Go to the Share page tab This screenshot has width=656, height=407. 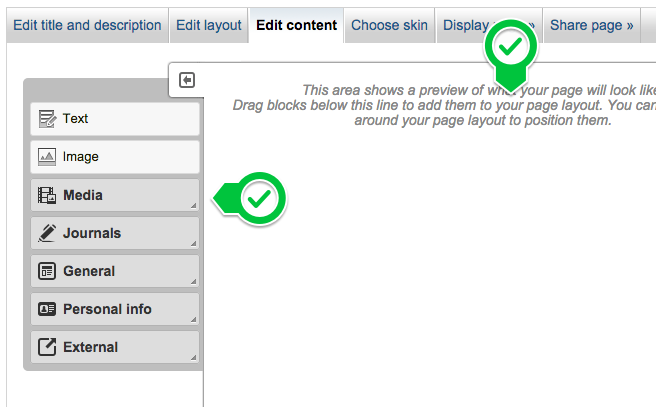click(x=592, y=25)
